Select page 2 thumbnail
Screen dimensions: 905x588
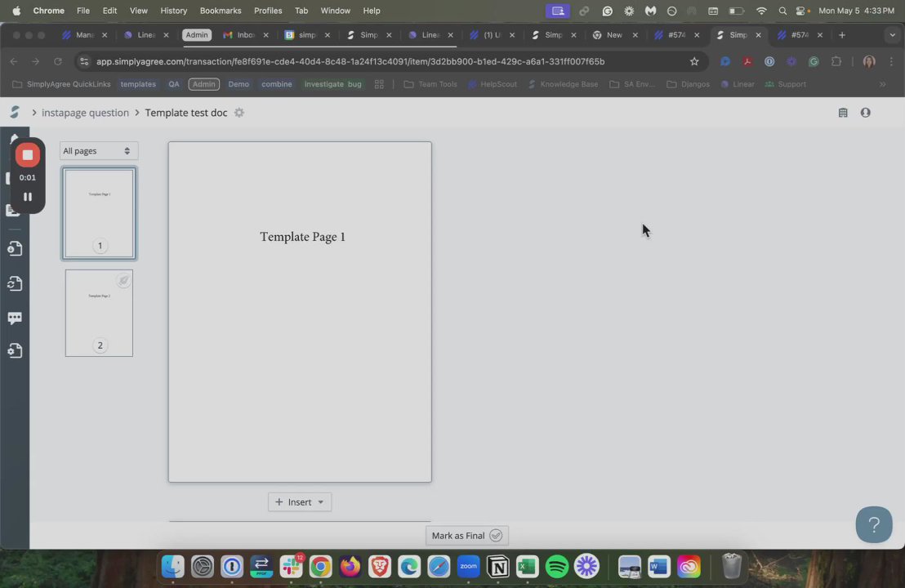[x=100, y=314]
